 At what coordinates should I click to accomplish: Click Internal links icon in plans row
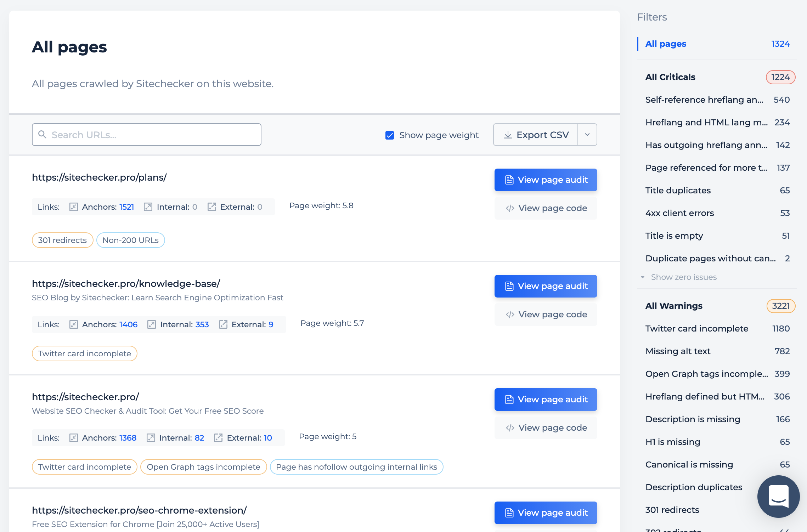[x=148, y=207]
